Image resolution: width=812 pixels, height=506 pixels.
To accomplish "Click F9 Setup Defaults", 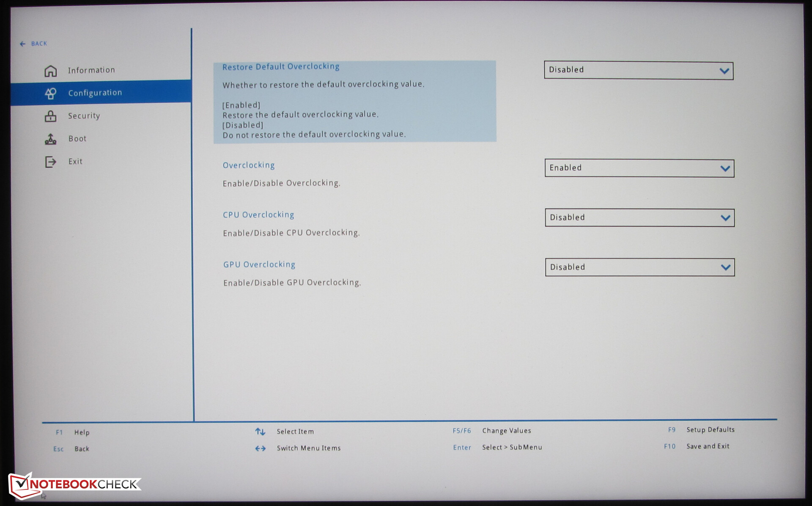I will click(710, 429).
